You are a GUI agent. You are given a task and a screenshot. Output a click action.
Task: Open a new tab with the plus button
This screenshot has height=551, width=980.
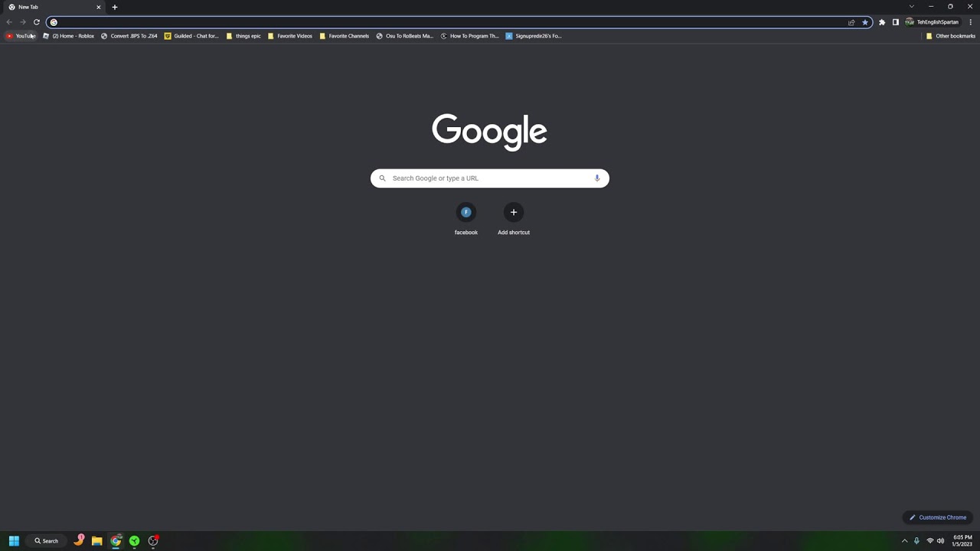coord(115,7)
